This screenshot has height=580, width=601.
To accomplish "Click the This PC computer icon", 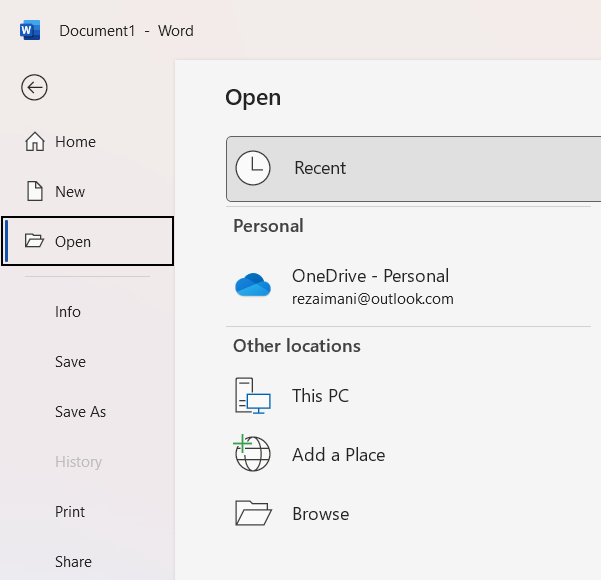I will pyautogui.click(x=253, y=396).
